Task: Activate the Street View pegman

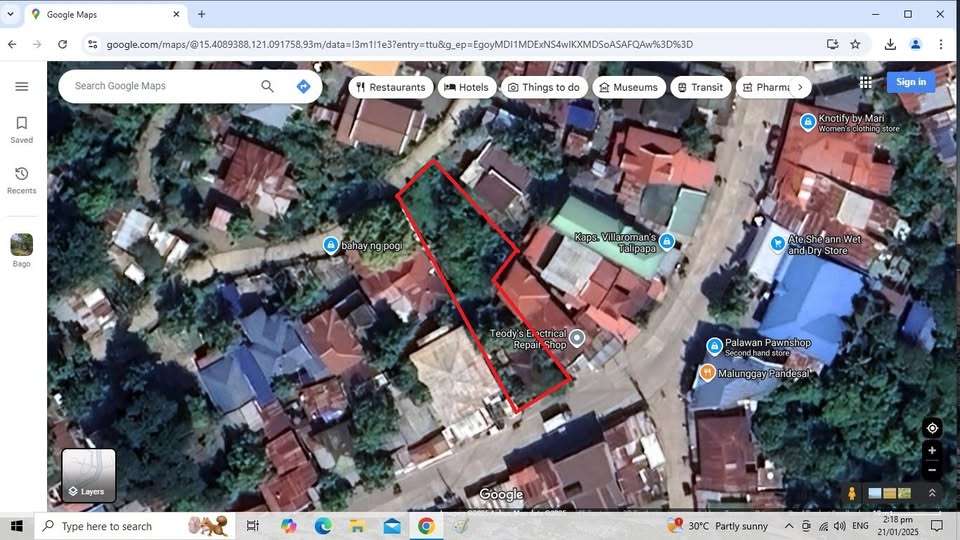Action: tap(851, 493)
